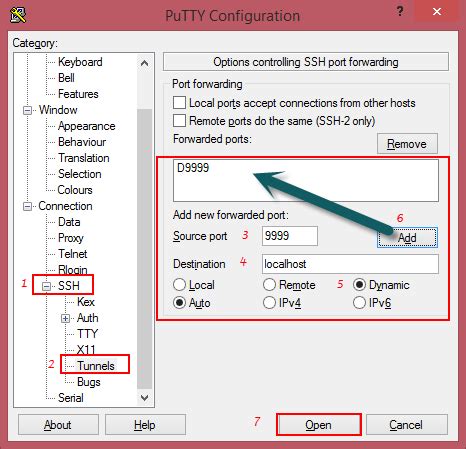
Task: Click the PuTTY icon in title bar
Action: click(x=18, y=15)
